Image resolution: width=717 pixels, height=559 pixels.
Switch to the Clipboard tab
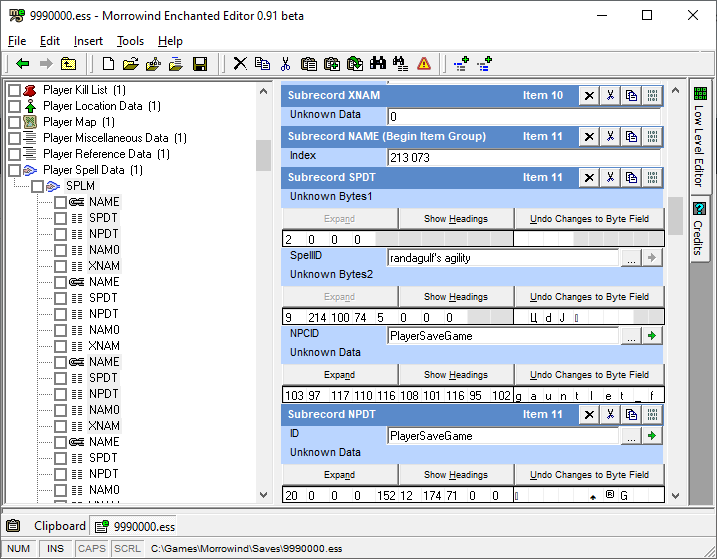(x=46, y=526)
